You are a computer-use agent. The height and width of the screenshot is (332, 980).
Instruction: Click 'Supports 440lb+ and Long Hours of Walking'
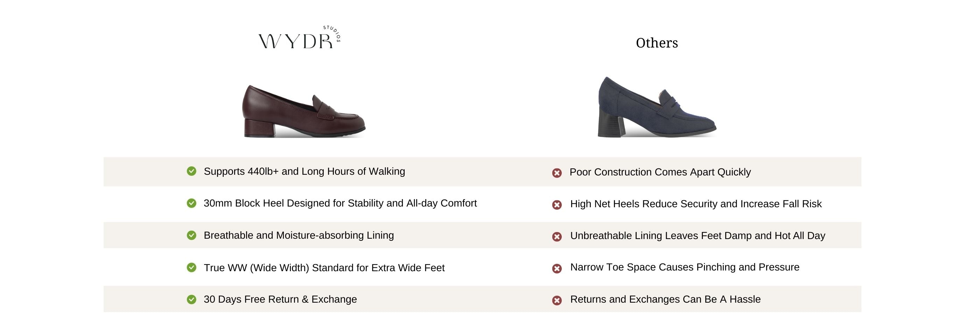(304, 171)
